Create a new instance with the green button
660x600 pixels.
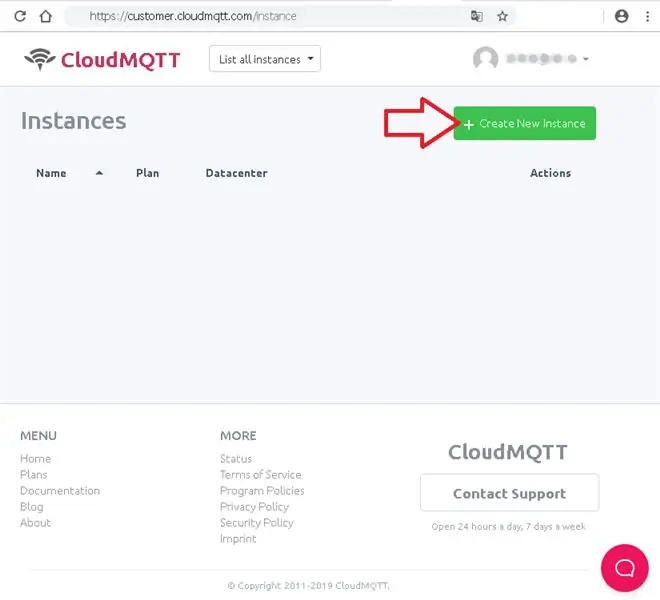coord(524,123)
